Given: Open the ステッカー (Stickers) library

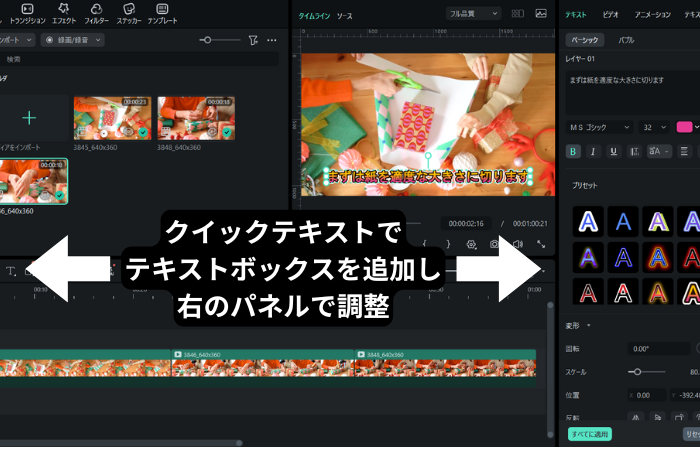Looking at the screenshot, I should [x=129, y=14].
